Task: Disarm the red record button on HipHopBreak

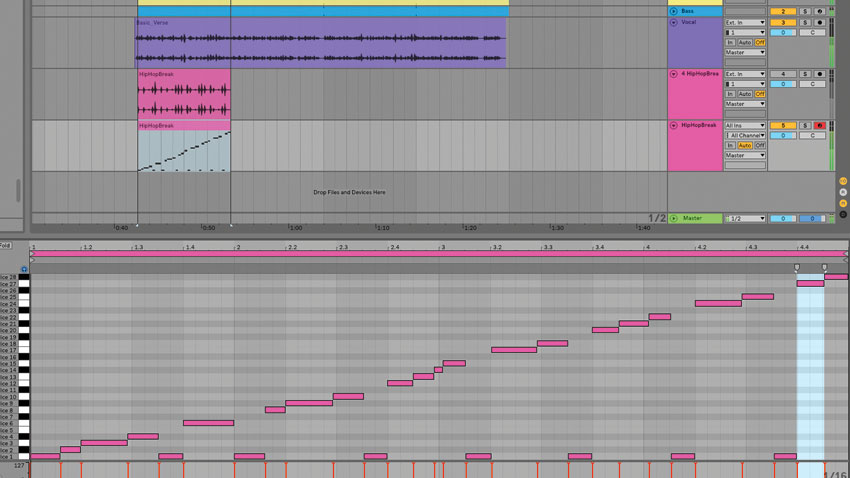Action: (x=820, y=126)
